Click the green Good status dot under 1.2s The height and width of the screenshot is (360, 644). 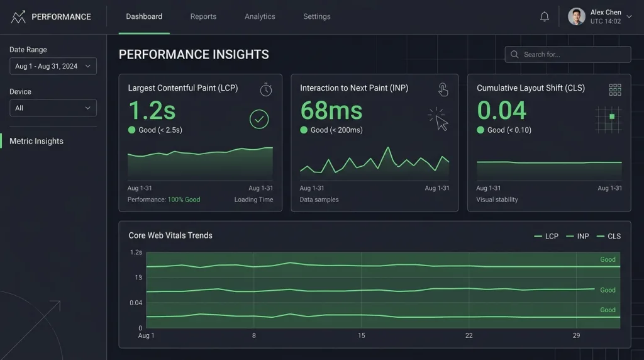(x=131, y=130)
